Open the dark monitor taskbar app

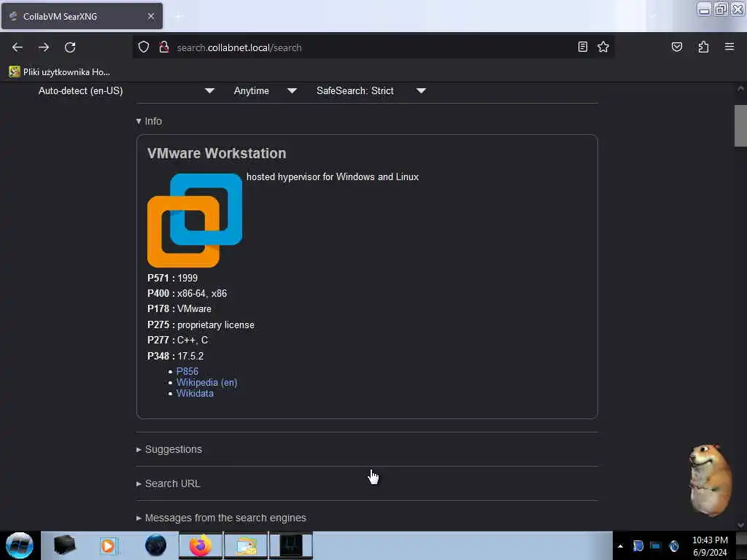[291, 545]
